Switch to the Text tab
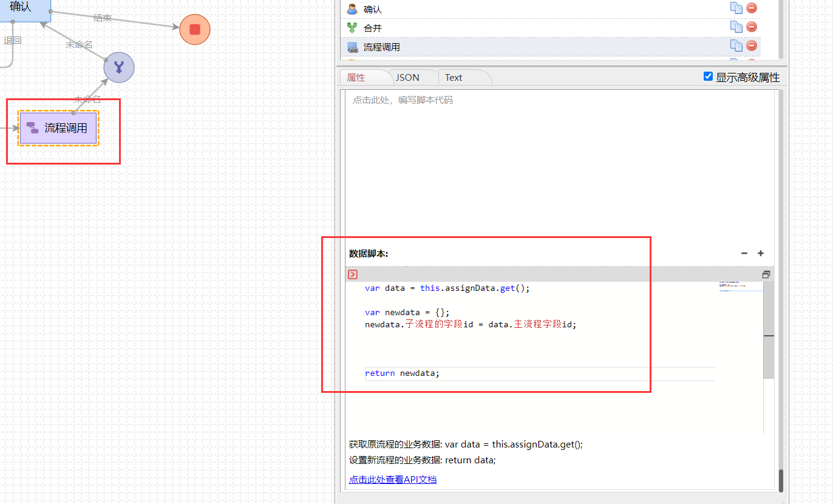The image size is (833, 504). tap(454, 77)
